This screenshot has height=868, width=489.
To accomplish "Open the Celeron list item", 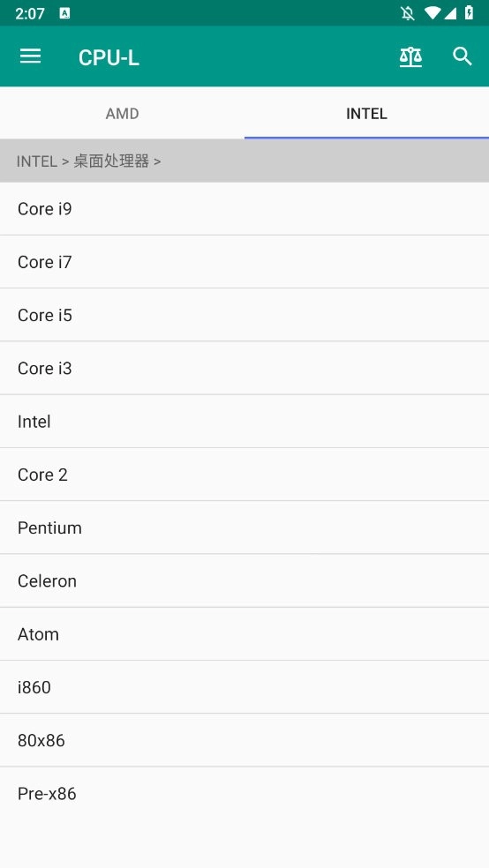I will (x=244, y=580).
